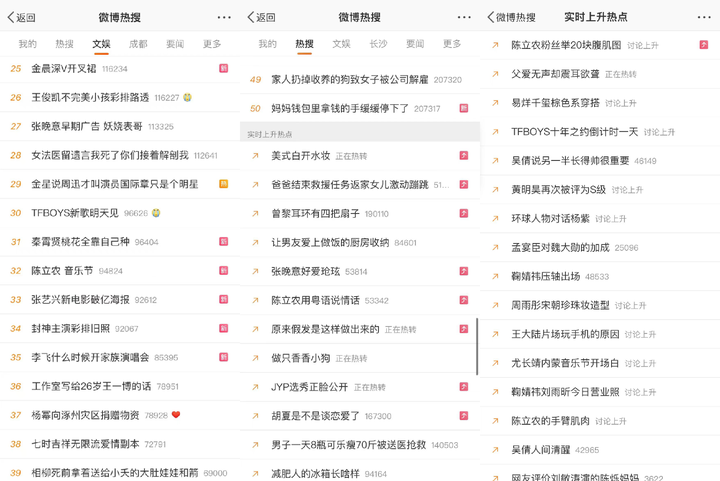Open topic 黄明昊再次被评为S级
This screenshot has width=720, height=481.
558,190
